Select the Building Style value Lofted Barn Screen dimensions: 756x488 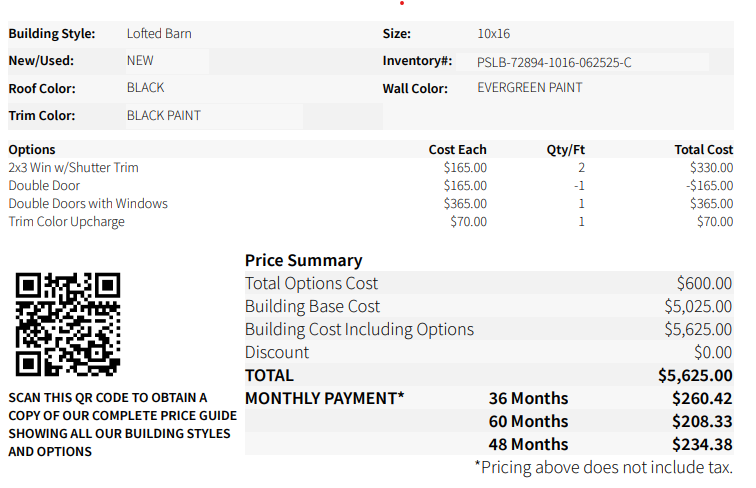(x=159, y=34)
